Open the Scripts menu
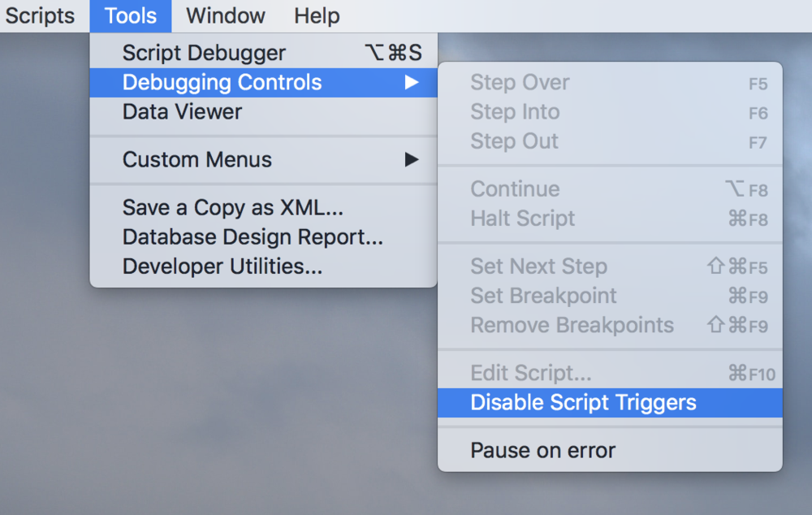812x515 pixels. tap(39, 15)
